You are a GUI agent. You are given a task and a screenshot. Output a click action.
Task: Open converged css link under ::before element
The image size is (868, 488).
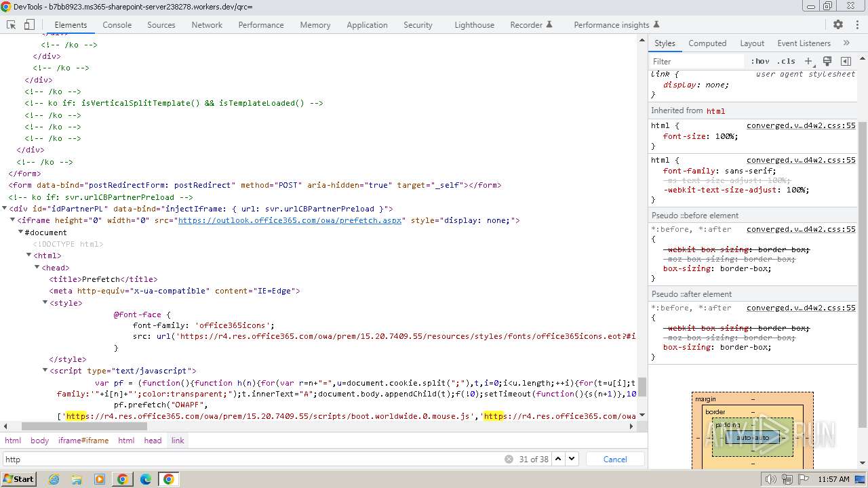point(801,229)
